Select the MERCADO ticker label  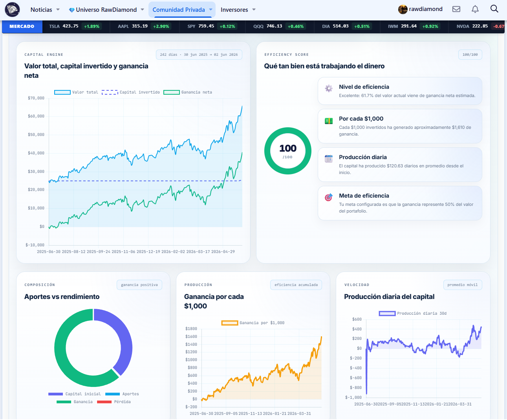(x=22, y=26)
